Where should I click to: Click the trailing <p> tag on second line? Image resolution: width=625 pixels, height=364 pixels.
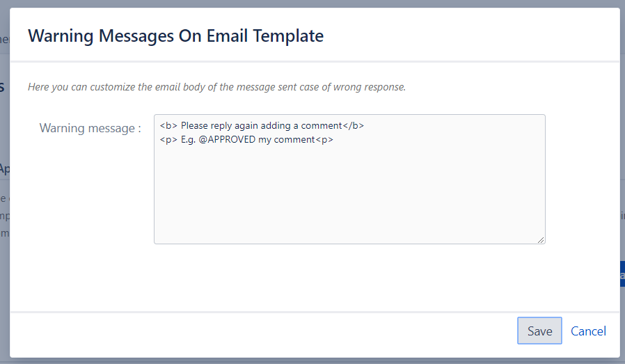tap(325, 139)
